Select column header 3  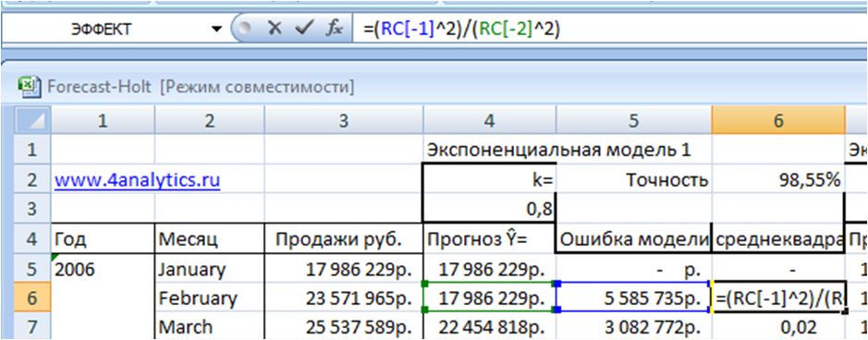pyautogui.click(x=344, y=121)
